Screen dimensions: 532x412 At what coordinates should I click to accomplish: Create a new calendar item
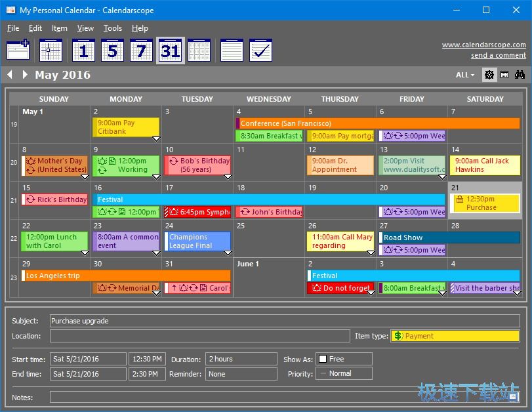(x=18, y=50)
